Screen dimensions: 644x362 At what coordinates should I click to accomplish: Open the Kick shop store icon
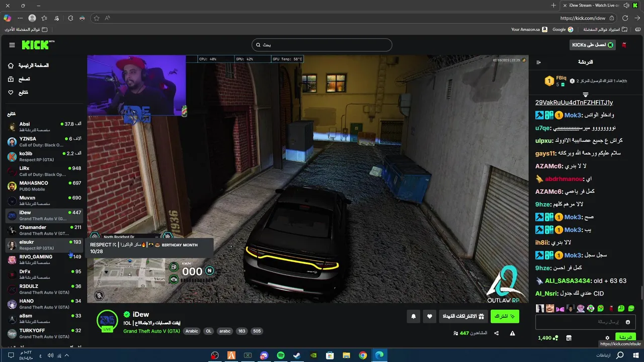[x=569, y=338]
